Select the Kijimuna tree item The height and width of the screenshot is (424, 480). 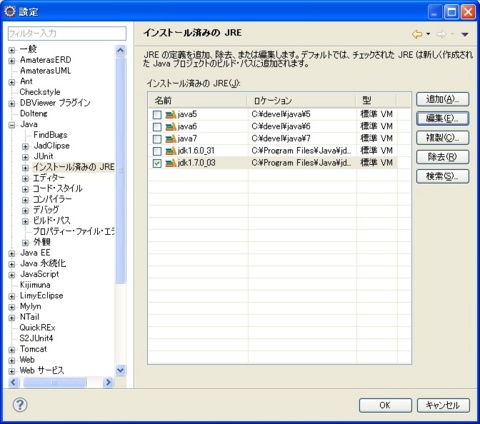point(35,285)
